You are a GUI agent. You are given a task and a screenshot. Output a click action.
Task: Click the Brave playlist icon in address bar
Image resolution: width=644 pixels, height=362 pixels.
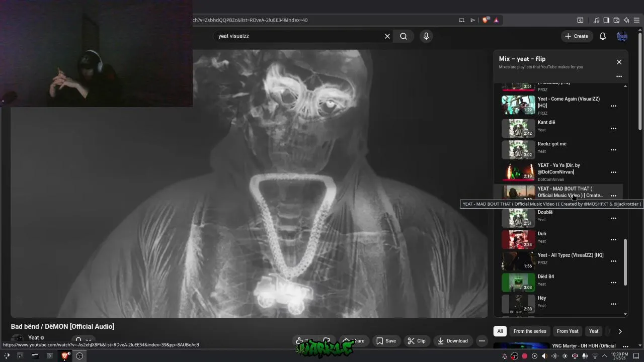472,20
